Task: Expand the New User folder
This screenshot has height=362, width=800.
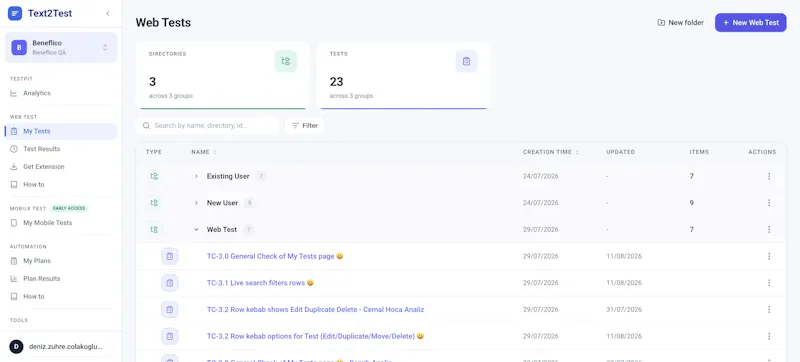Action: click(196, 203)
